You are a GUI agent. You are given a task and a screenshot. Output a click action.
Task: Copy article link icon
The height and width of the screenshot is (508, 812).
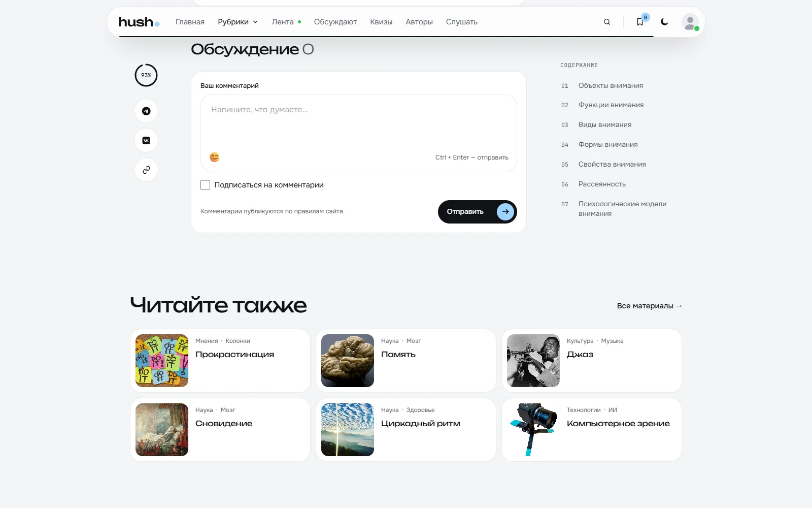point(146,170)
